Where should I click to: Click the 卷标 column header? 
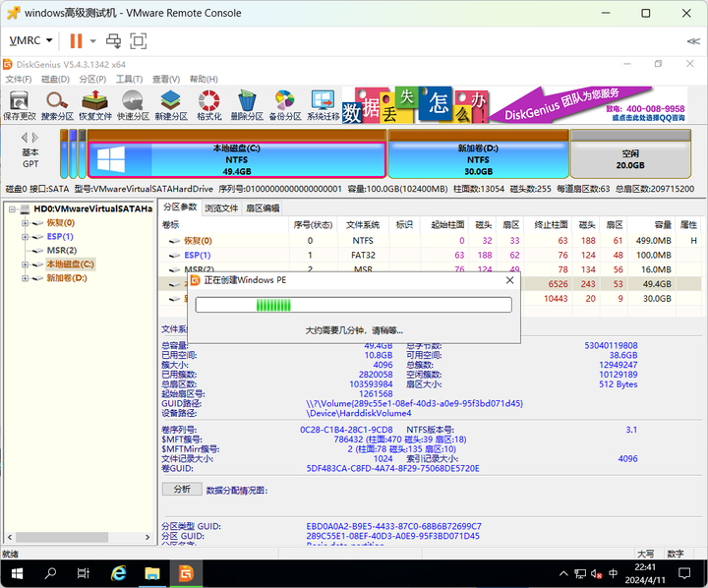pos(224,225)
